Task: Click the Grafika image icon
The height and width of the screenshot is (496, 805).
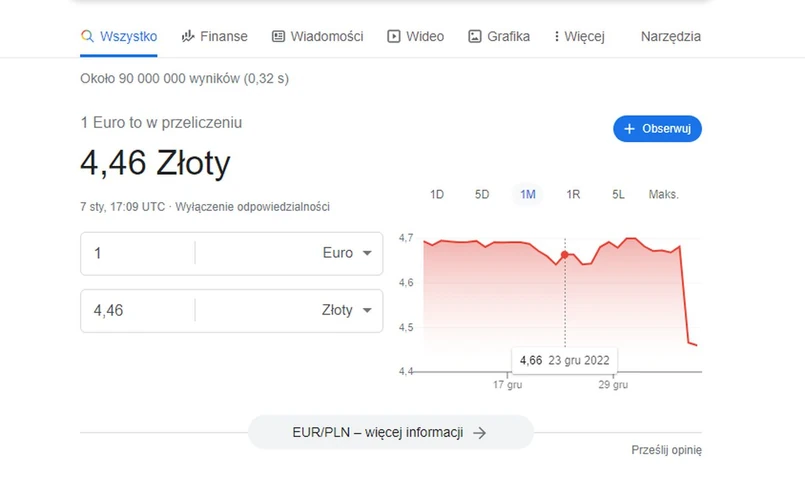Action: coord(475,37)
